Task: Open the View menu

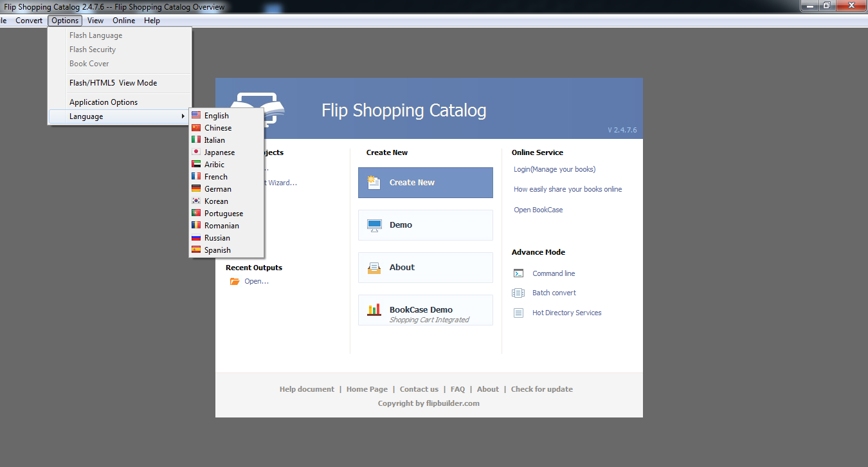Action: (x=95, y=21)
